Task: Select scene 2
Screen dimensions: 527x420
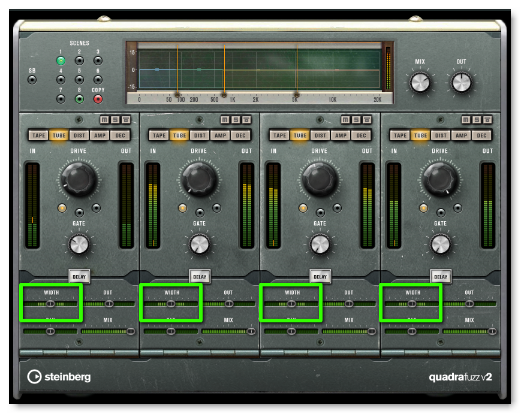Action: (x=79, y=61)
